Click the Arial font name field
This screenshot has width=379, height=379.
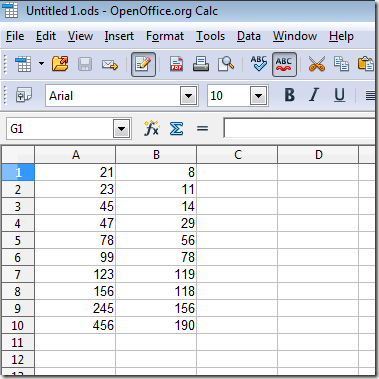pos(113,96)
